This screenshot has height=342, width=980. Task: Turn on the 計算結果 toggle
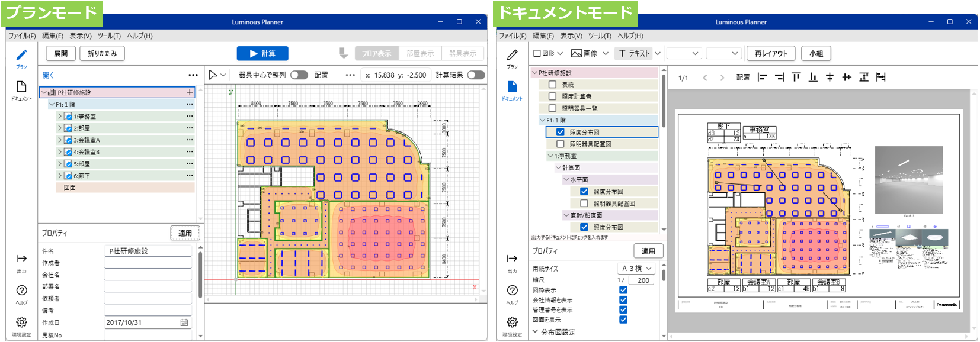(476, 75)
